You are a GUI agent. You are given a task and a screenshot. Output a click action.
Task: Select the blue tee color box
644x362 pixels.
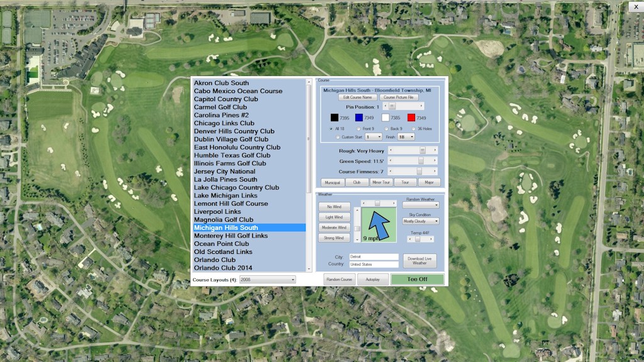(358, 118)
